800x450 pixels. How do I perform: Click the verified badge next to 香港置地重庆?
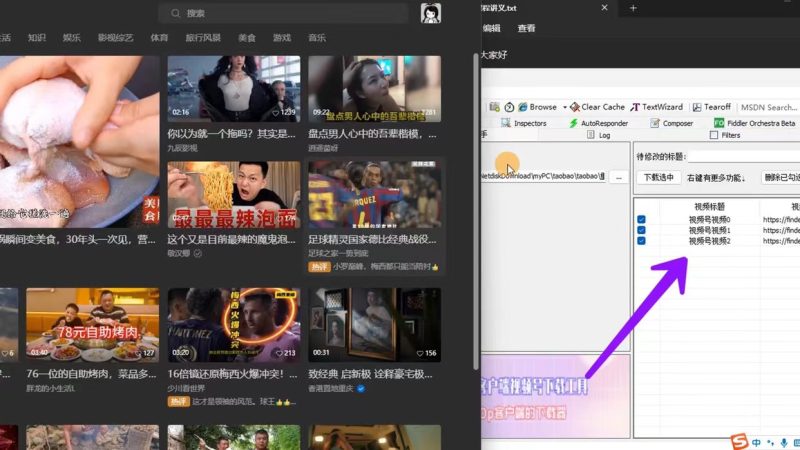pos(361,388)
